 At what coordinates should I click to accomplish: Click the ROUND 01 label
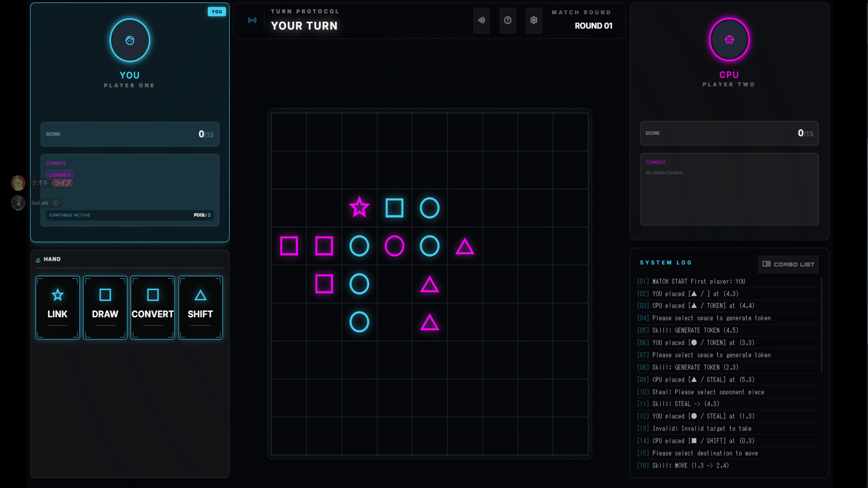(x=594, y=26)
